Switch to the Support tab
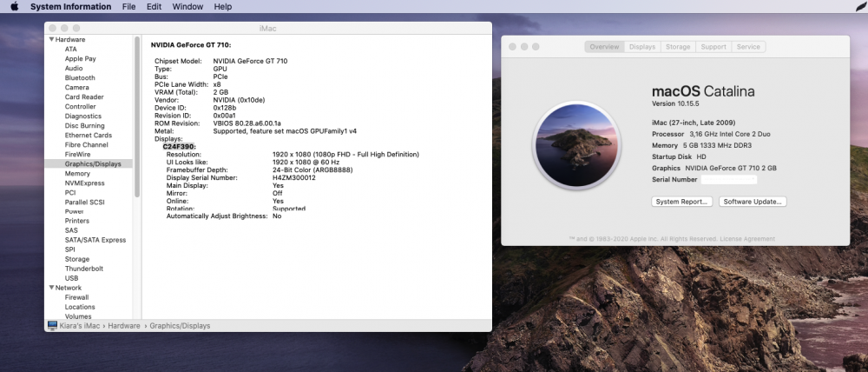 [x=713, y=47]
